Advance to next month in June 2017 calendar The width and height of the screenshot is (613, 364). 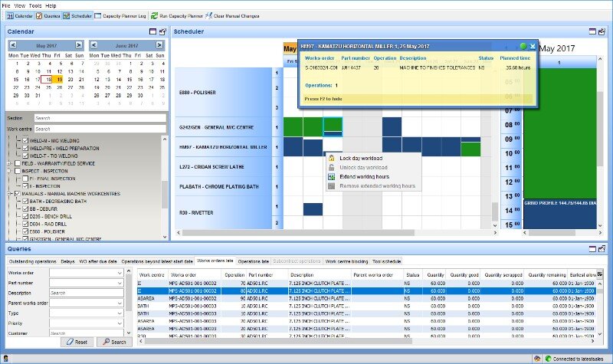(x=163, y=46)
